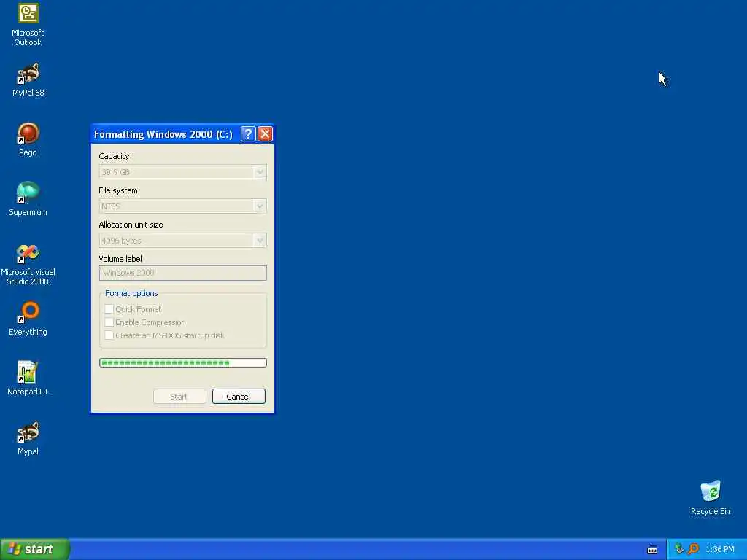
Task: Click the help question mark button
Action: click(248, 134)
